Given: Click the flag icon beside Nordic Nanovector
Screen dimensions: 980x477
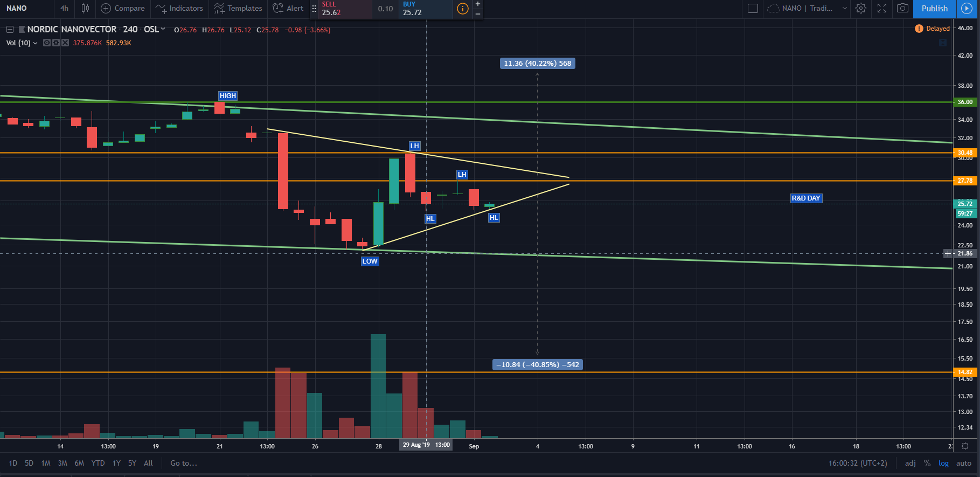Looking at the screenshot, I should tap(22, 30).
